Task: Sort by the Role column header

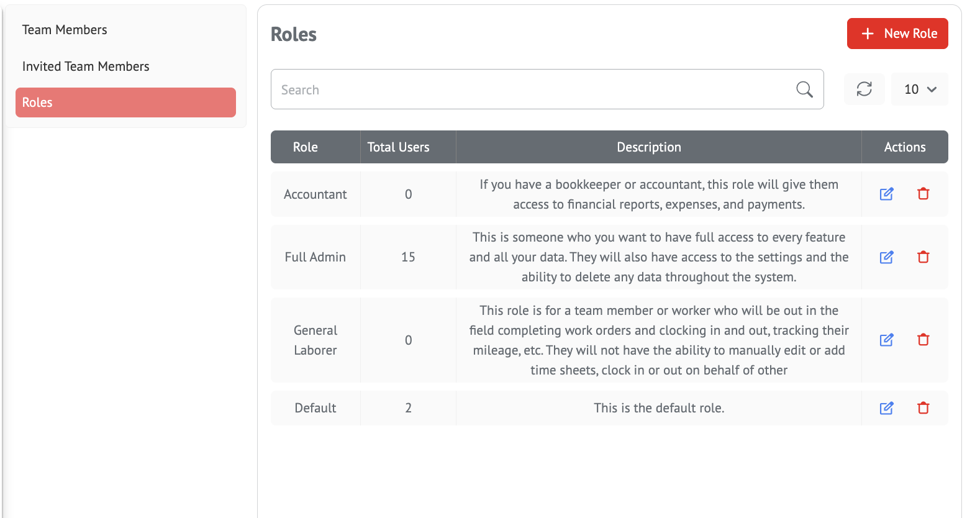Action: click(x=305, y=147)
